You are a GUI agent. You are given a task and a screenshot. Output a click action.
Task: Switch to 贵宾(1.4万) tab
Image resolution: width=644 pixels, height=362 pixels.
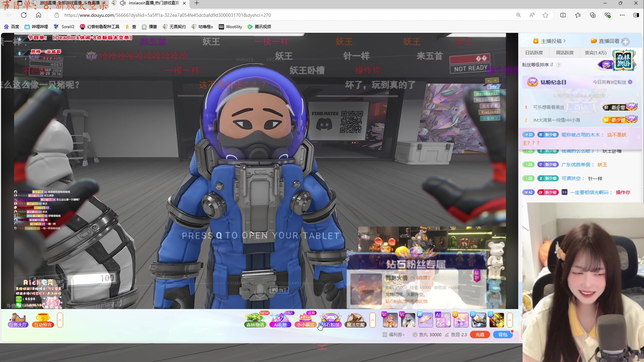coord(595,53)
